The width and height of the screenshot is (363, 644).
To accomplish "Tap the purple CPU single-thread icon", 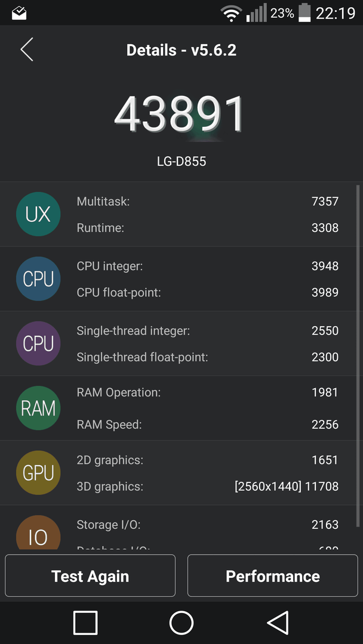I will pyautogui.click(x=38, y=343).
